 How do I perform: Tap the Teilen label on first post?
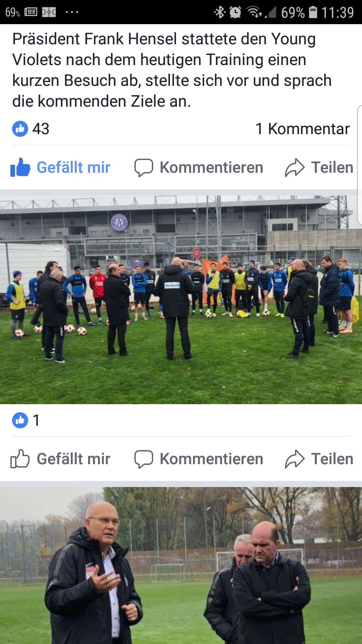pyautogui.click(x=332, y=167)
